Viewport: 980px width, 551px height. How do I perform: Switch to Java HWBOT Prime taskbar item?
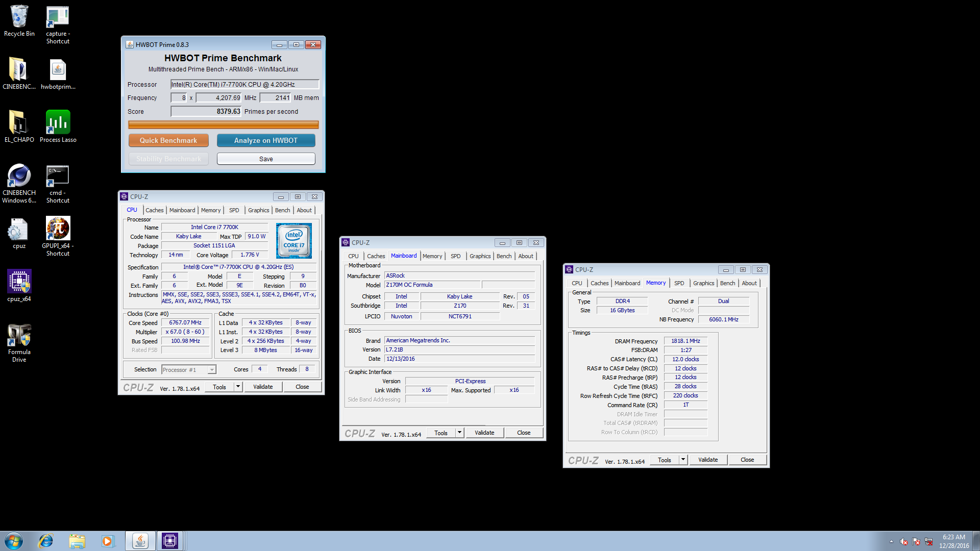coord(140,541)
